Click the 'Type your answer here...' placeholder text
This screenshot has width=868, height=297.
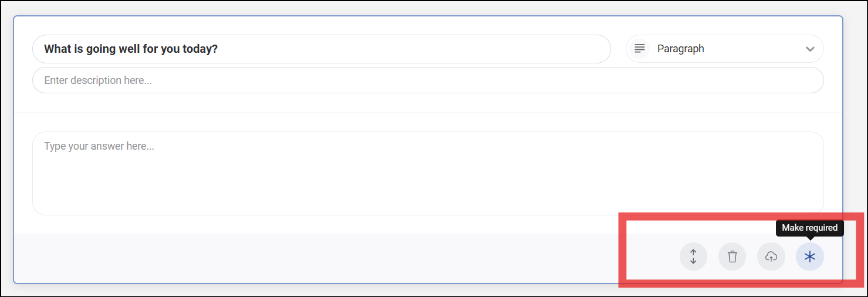pyautogui.click(x=99, y=146)
